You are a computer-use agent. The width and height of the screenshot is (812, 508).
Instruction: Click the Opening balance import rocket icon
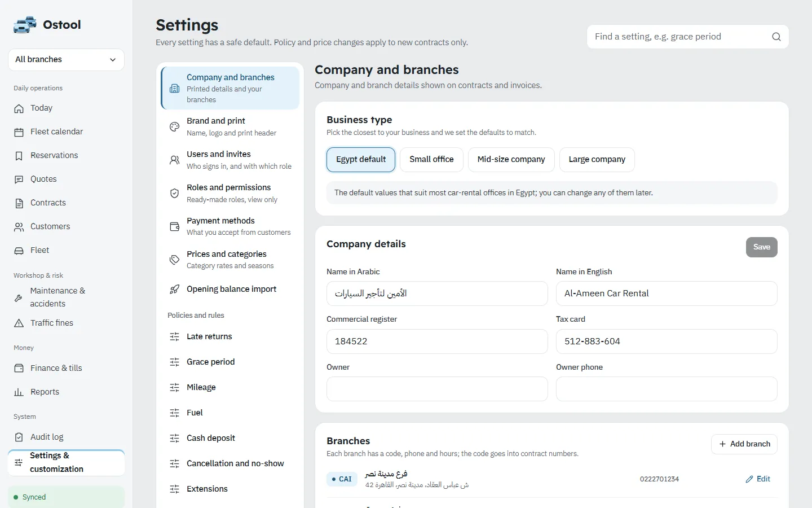(x=175, y=290)
